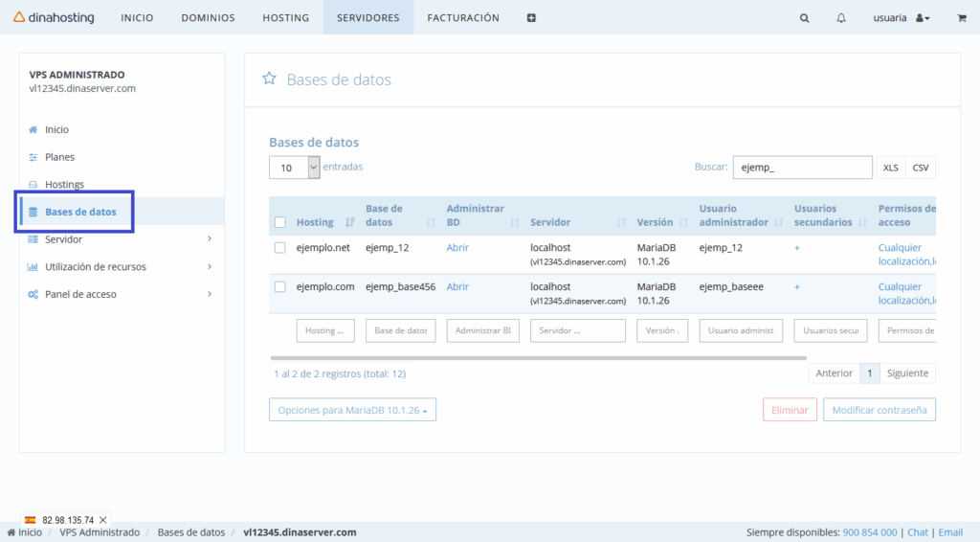Click the Eliminar button
Screen dimensions: 980x542
tap(790, 410)
